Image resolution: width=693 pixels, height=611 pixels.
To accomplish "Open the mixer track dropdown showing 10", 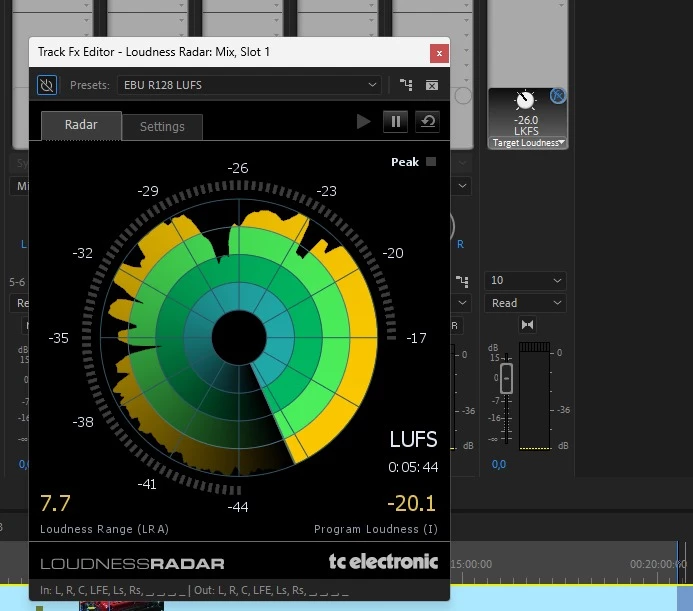I will pyautogui.click(x=525, y=280).
